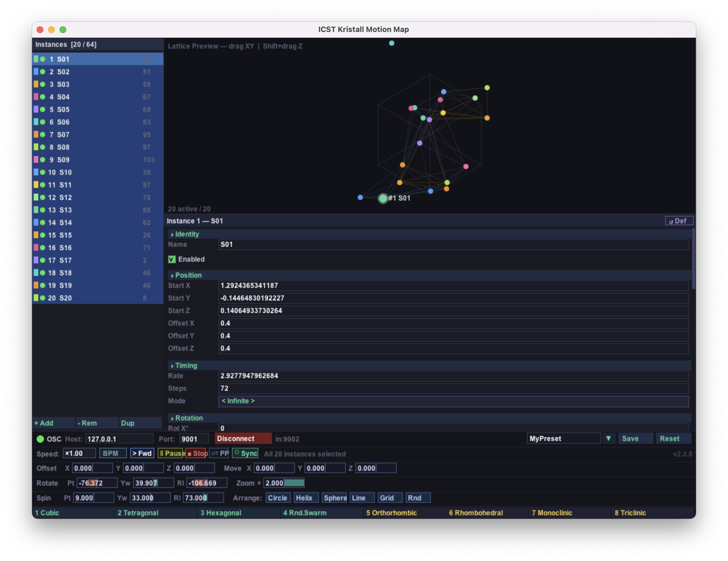Click the OSC Host input field

(119, 439)
